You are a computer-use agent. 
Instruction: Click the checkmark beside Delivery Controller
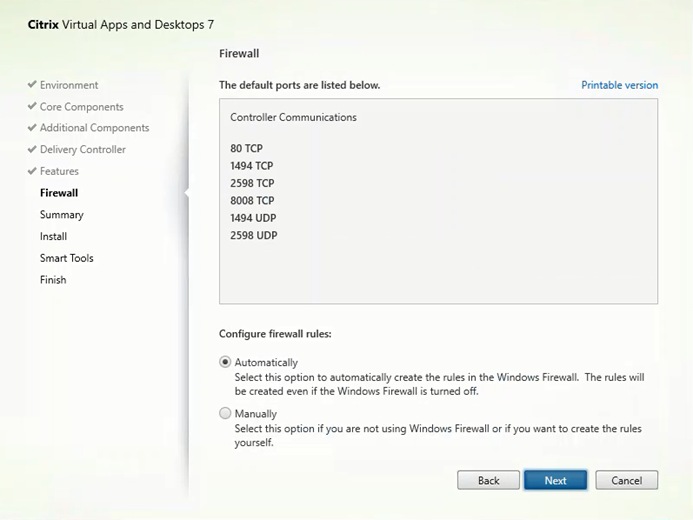pyautogui.click(x=32, y=150)
